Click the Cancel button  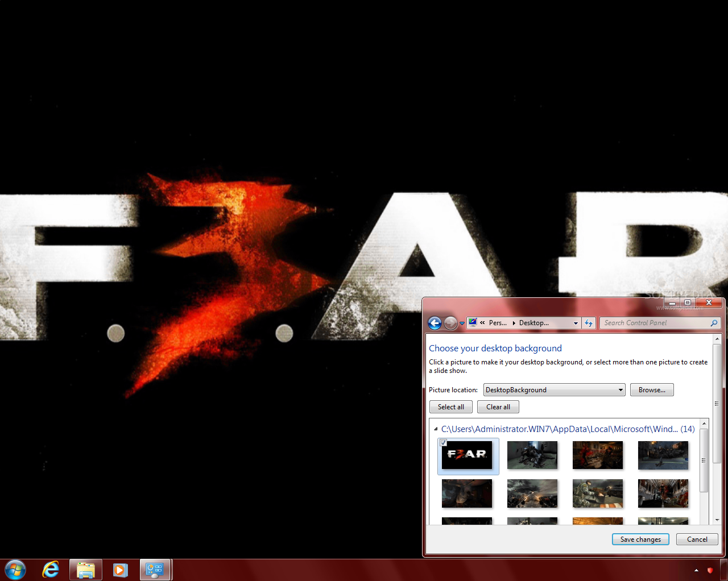697,539
